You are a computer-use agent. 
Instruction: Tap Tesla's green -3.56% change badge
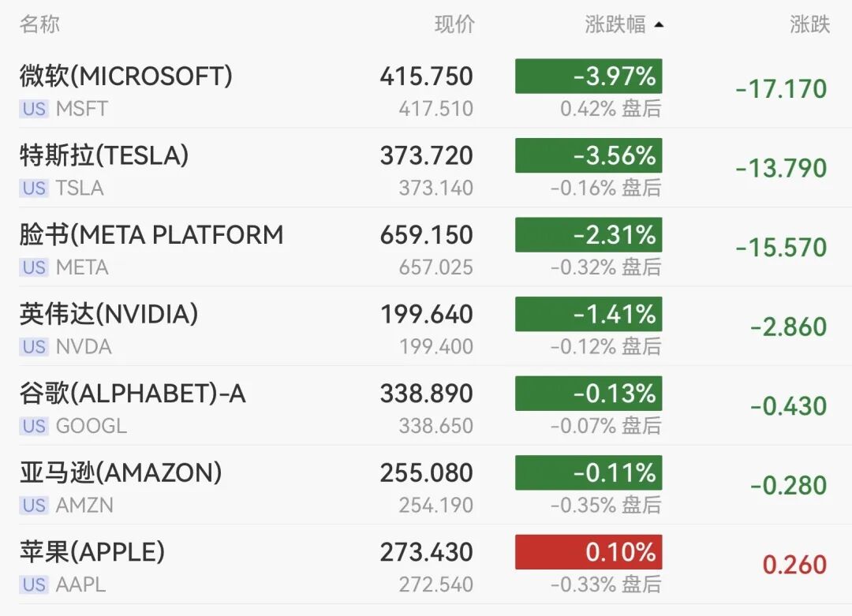(589, 155)
